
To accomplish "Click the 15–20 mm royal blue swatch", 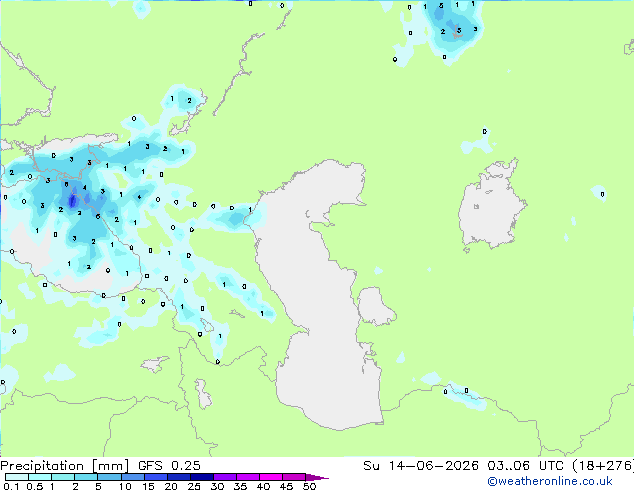I will click(156, 477).
